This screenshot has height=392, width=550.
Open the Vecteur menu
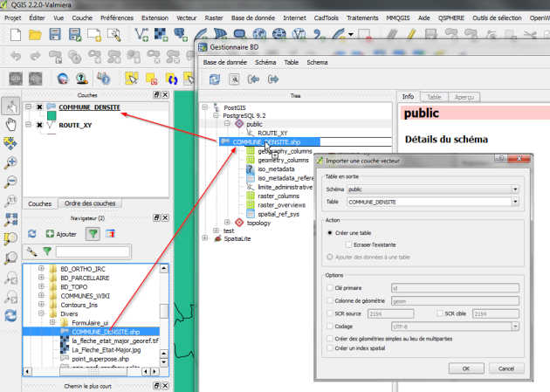pos(186,17)
